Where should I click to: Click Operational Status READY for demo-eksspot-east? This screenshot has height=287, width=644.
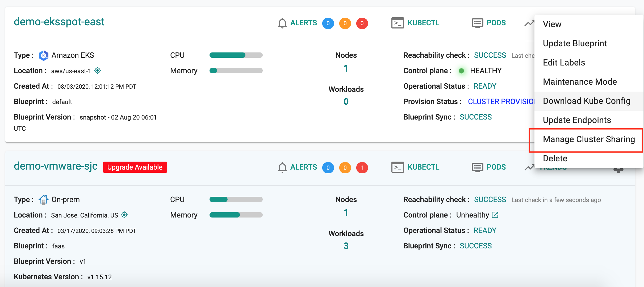(x=485, y=86)
